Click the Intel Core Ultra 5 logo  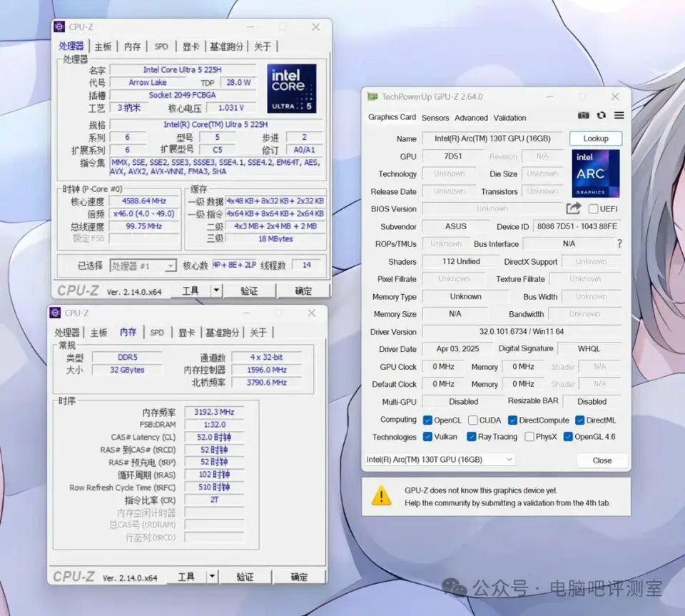[291, 89]
